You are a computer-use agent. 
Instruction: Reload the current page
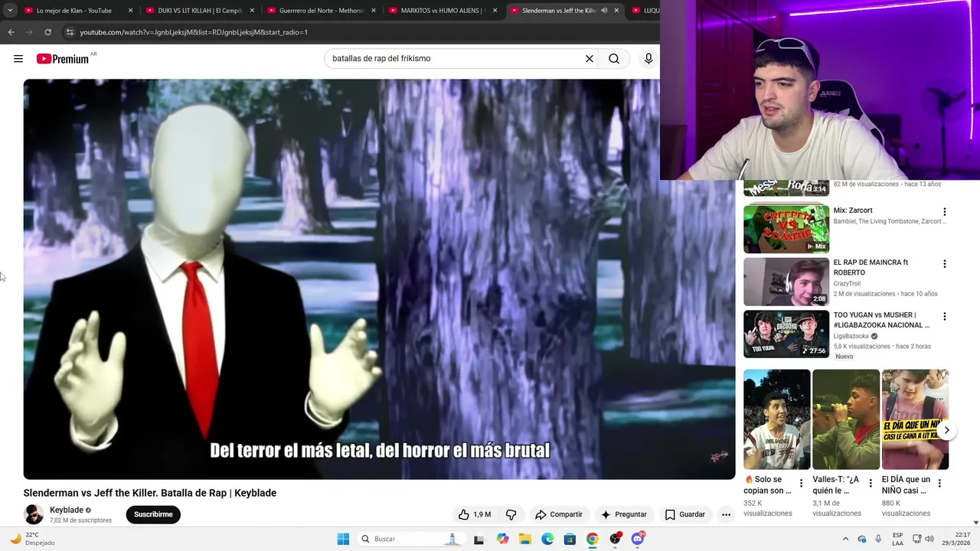tap(47, 32)
